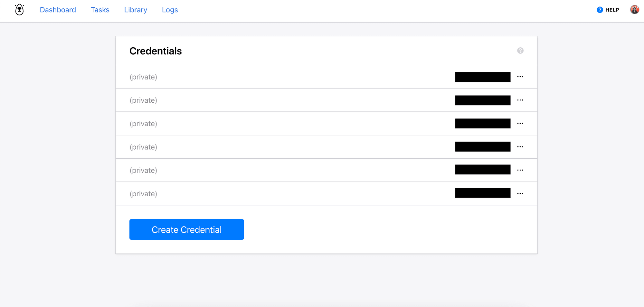The height and width of the screenshot is (307, 644).
Task: Click the app logo icon
Action: [x=19, y=10]
